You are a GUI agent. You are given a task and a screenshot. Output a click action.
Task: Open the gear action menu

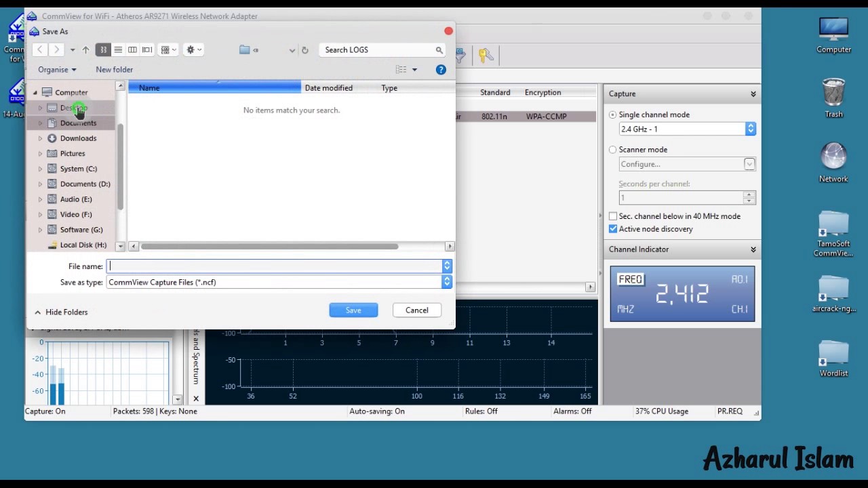coord(194,49)
